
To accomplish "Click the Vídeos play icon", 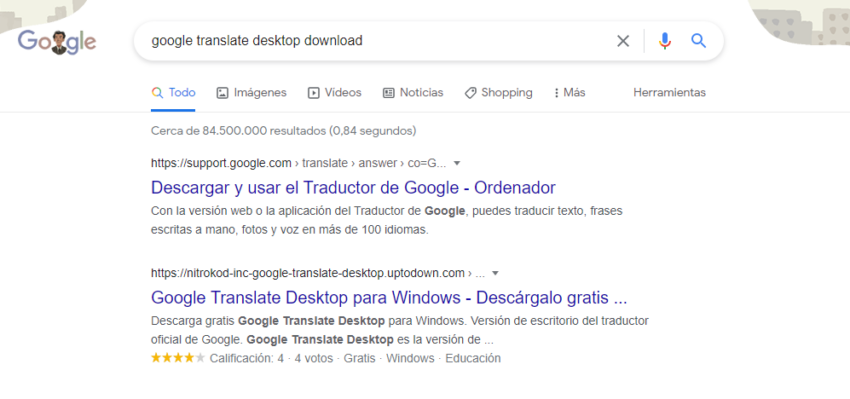I will pos(313,93).
